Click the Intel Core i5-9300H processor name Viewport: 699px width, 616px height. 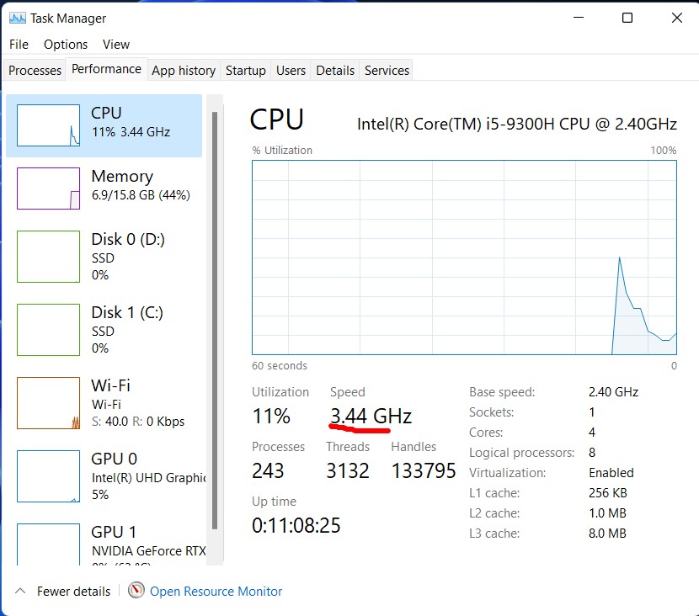(517, 124)
